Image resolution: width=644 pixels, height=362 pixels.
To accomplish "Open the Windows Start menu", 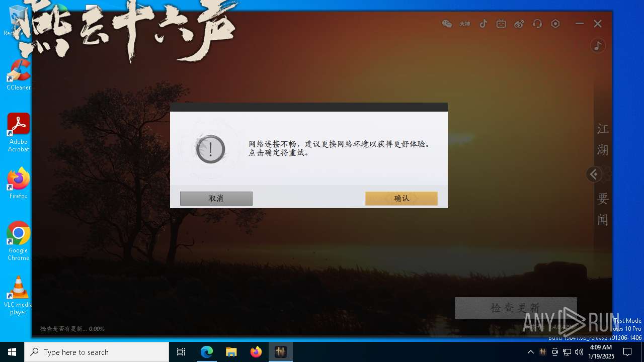I will [x=12, y=352].
